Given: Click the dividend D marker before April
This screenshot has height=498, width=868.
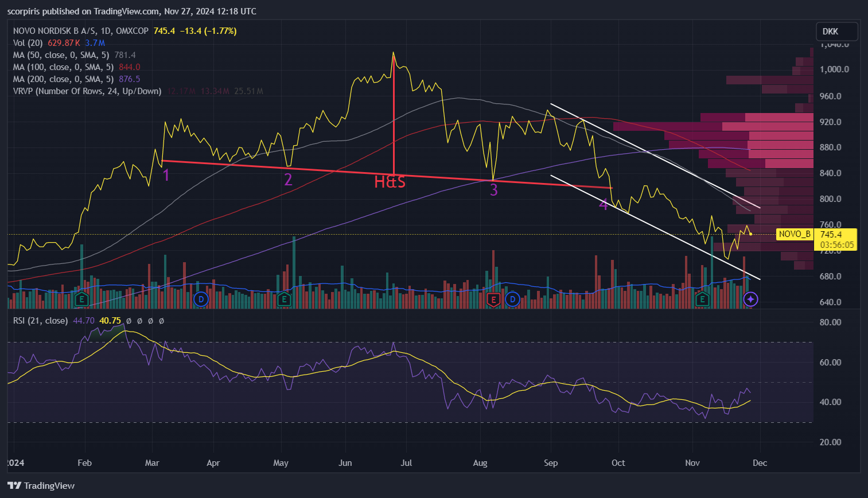Looking at the screenshot, I should [201, 299].
